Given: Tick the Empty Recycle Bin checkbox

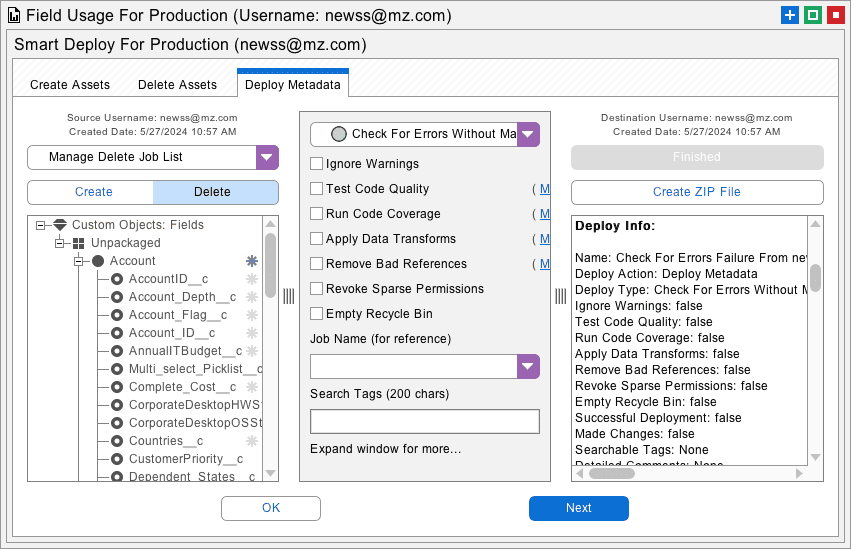Looking at the screenshot, I should (x=317, y=314).
